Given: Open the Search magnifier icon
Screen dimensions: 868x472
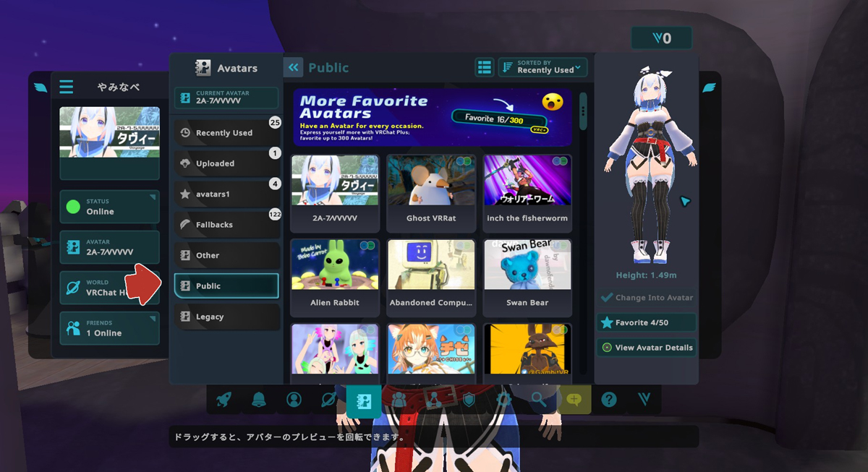Looking at the screenshot, I should point(538,400).
